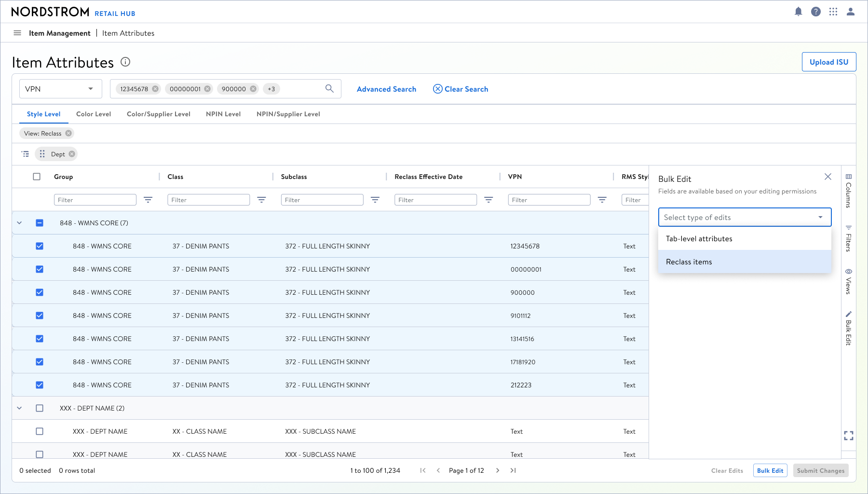Screen dimensions: 868x494
Task: Uncheck the row with VPN 13141516
Action: pos(40,339)
